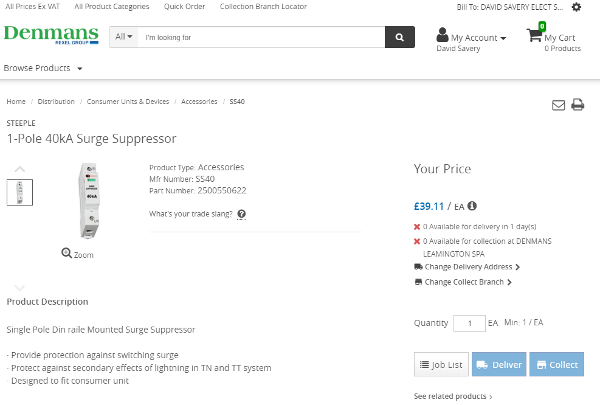The width and height of the screenshot is (600, 405).
Task: Focus the Quantity input field
Action: click(470, 323)
